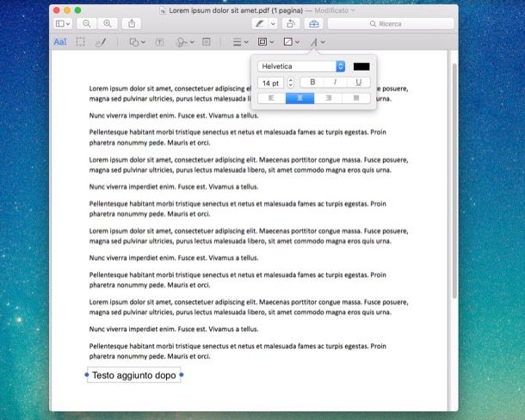
Task: Select the text selection tool (AaI)
Action: [60, 41]
